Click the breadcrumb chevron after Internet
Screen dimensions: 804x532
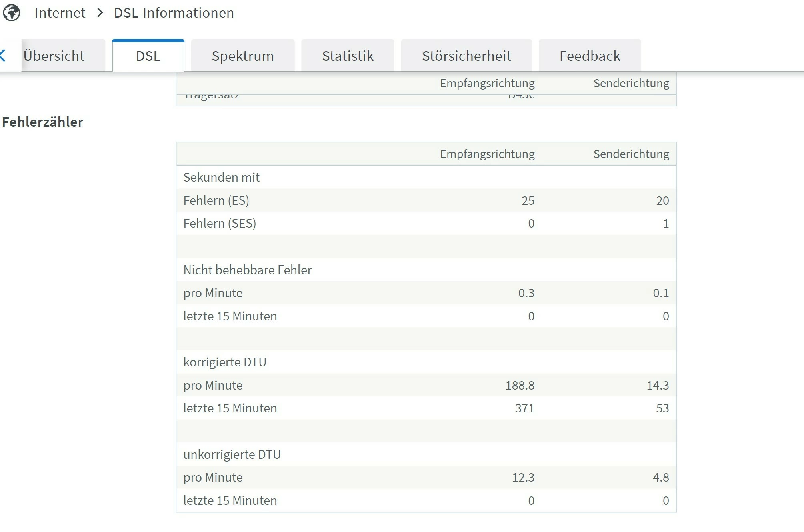(100, 13)
